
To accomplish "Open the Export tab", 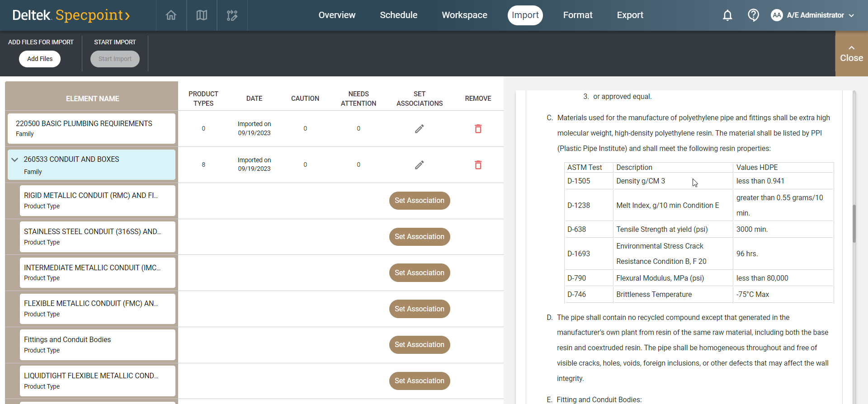I will coord(630,15).
